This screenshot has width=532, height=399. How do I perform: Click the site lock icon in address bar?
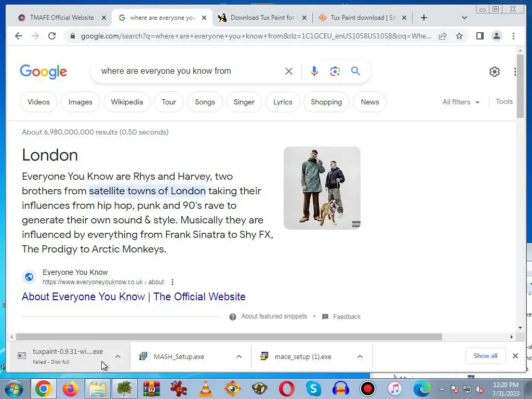(72, 36)
